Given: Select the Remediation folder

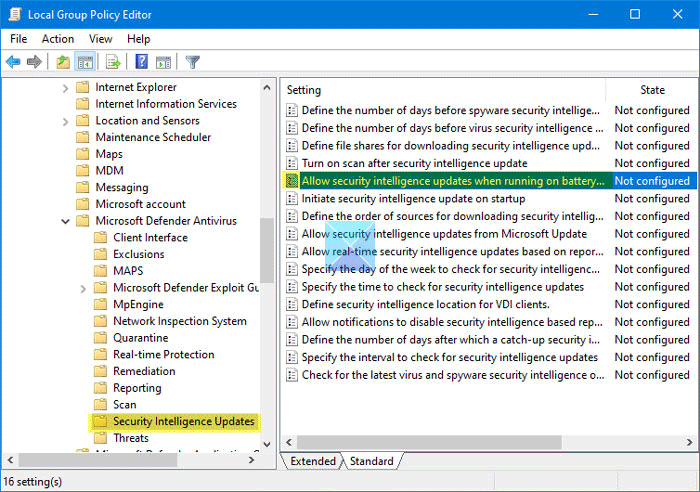Looking at the screenshot, I should coord(144,371).
